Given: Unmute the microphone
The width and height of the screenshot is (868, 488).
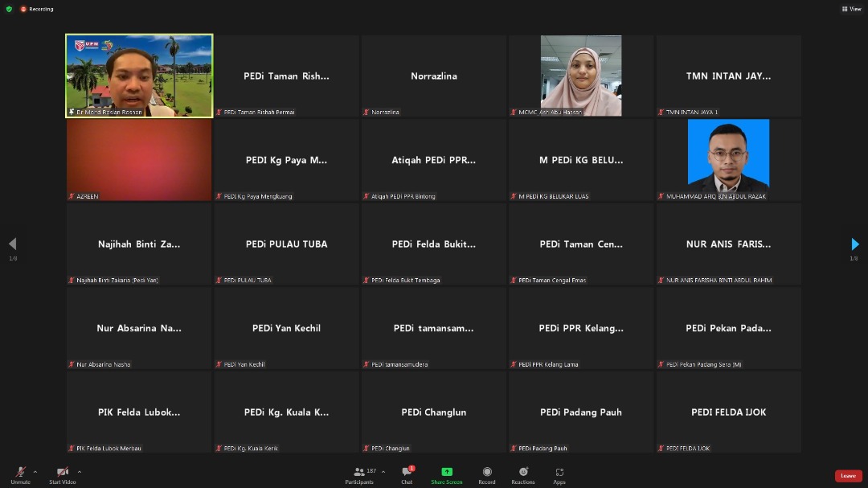Looking at the screenshot, I should (x=20, y=473).
